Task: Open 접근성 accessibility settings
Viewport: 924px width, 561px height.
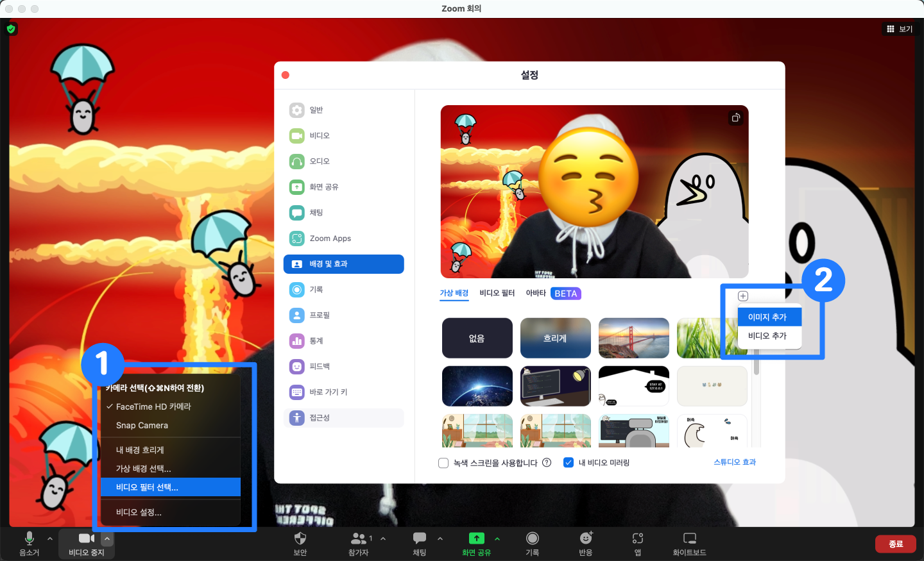Action: [x=343, y=418]
